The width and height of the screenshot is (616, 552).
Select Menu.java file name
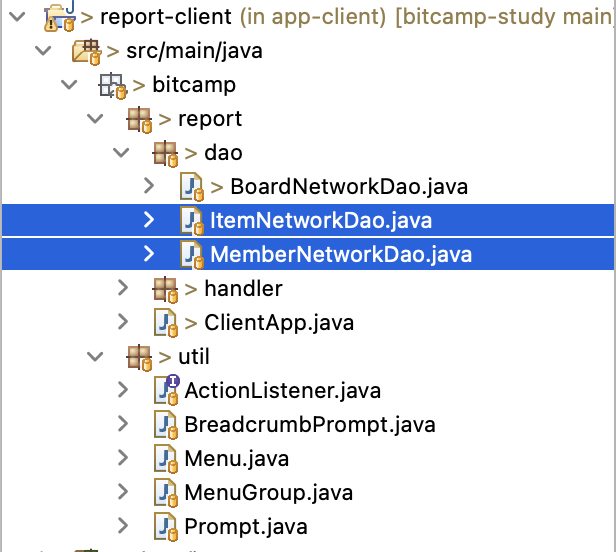(236, 459)
